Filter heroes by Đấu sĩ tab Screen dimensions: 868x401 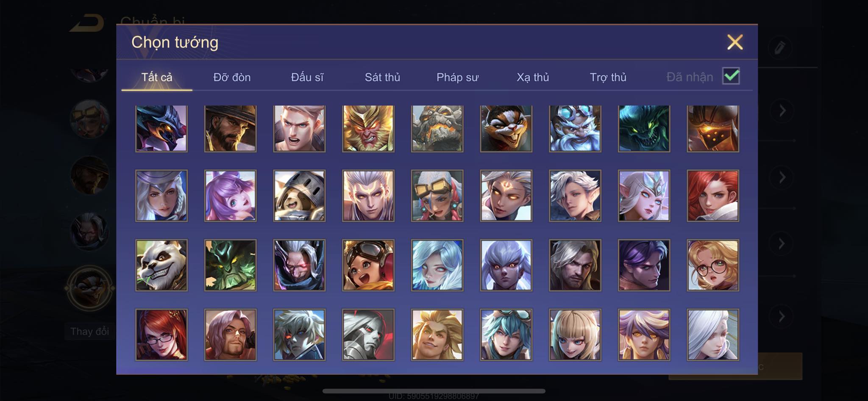[307, 77]
